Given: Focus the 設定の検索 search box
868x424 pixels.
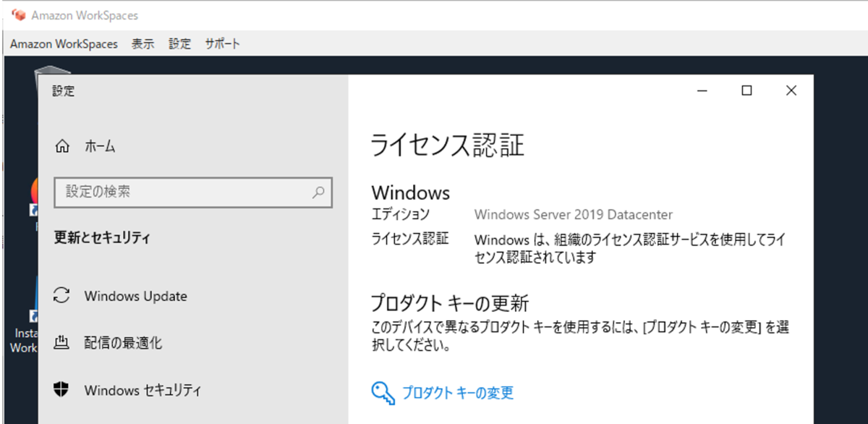Looking at the screenshot, I should (193, 192).
